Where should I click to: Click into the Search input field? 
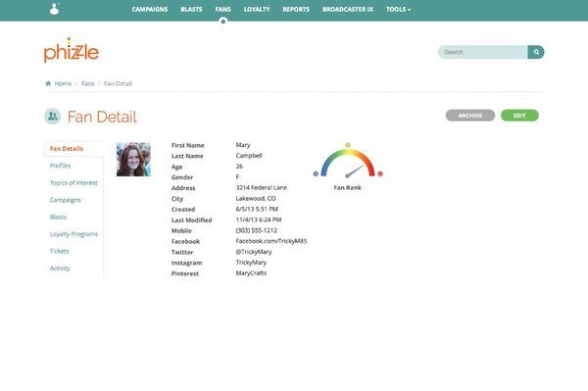pyautogui.click(x=483, y=52)
